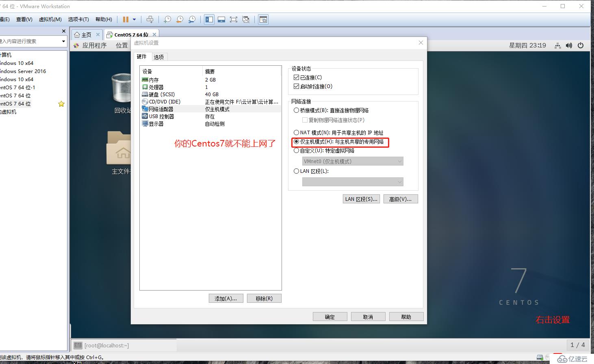
Task: Click the CentOS network status icon
Action: coord(558,45)
